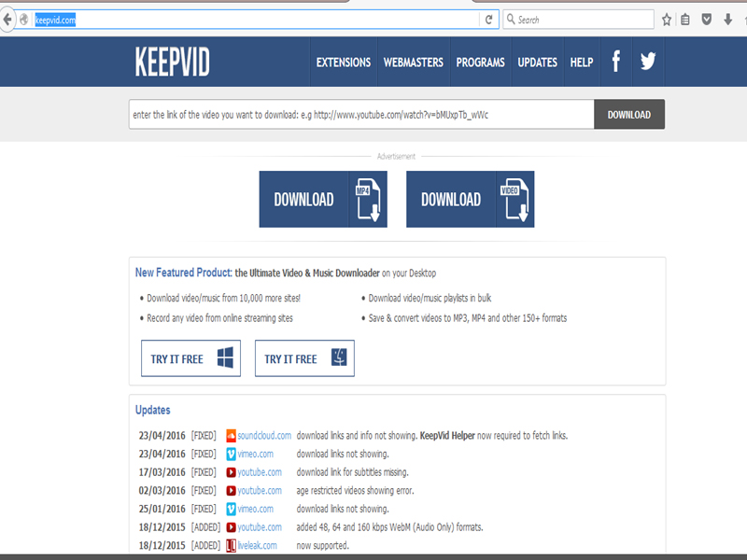747x560 pixels.
Task: Click YouTube icon on 17/03/2016 row
Action: (231, 472)
